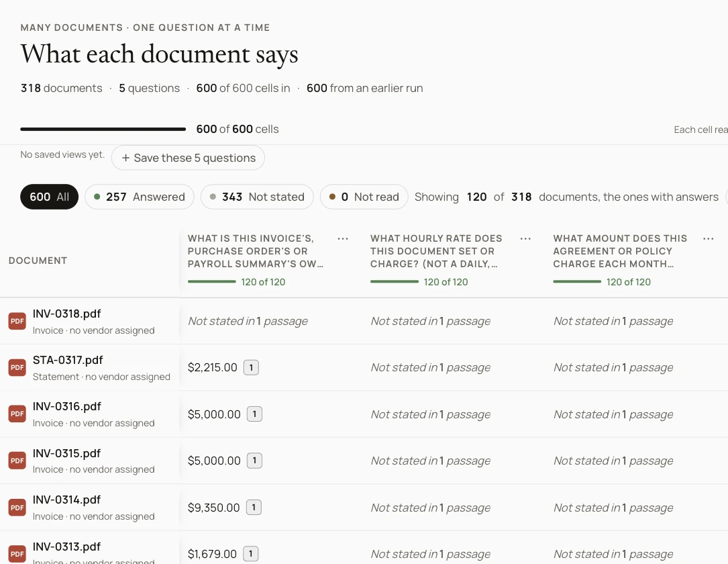Show all 600 cells filter

coord(49,197)
